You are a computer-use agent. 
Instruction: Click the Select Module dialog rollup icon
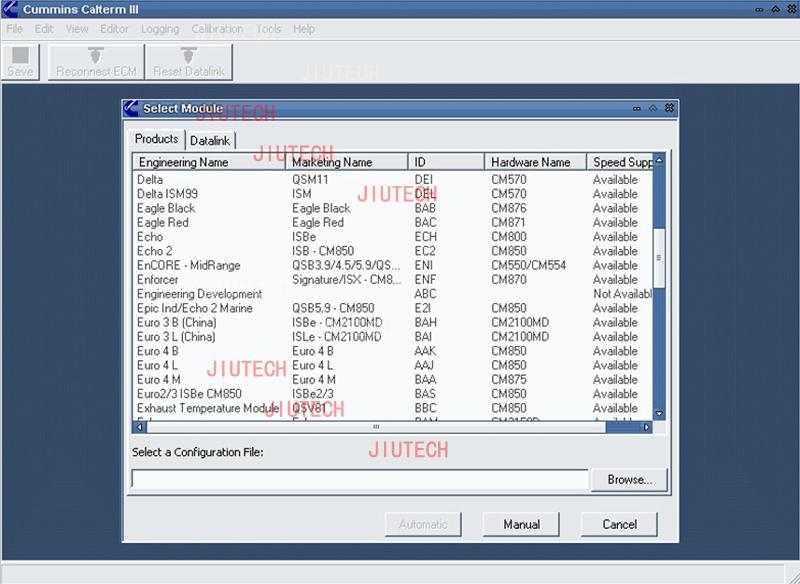tap(653, 108)
